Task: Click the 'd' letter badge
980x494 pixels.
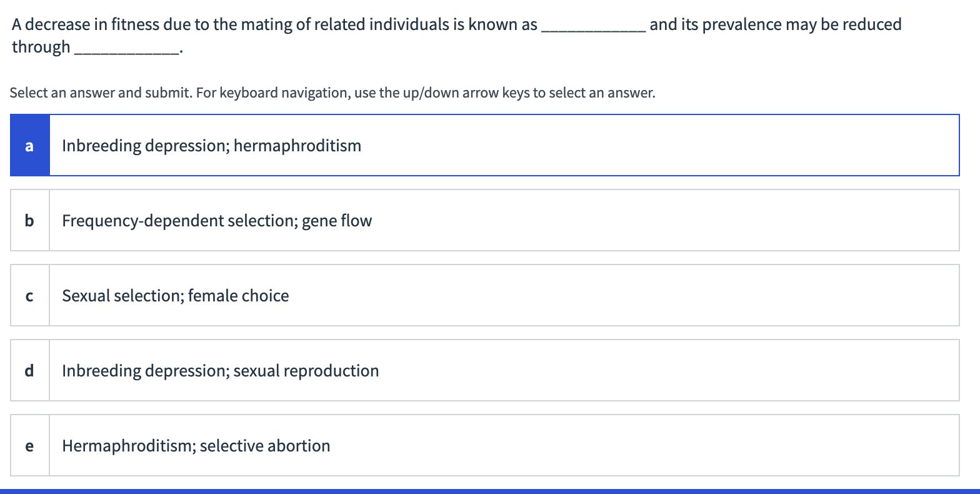Action: (29, 371)
